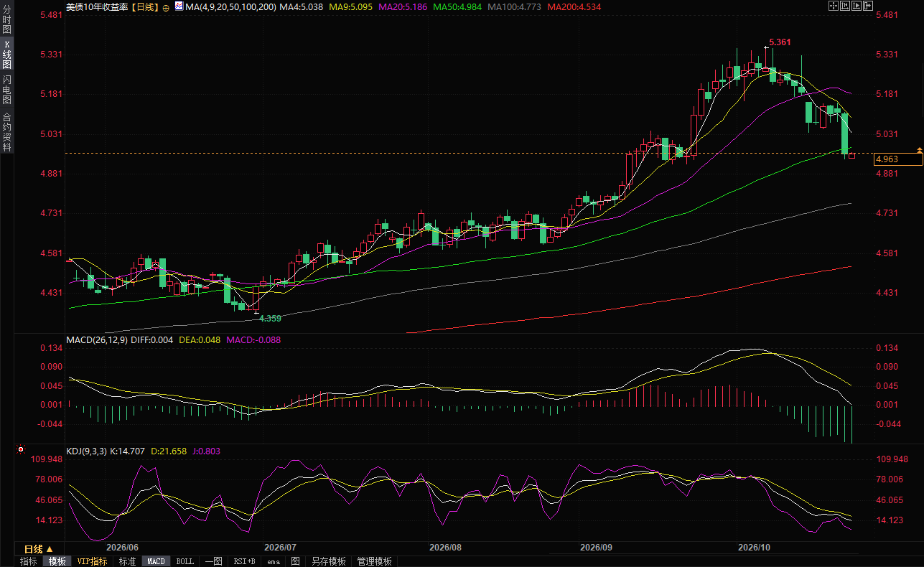Screen dimensions: 924x567
Task: Click the play-forward chart icon
Action: 857,6
